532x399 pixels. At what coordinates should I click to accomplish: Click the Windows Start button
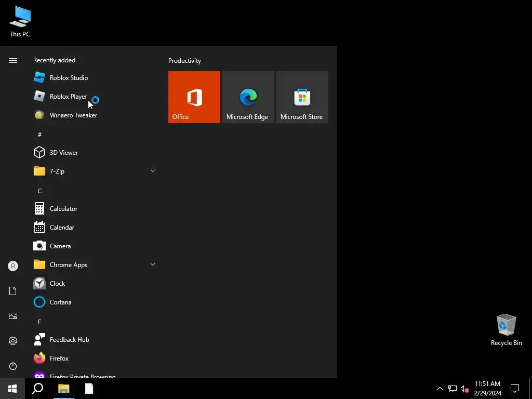coord(12,389)
